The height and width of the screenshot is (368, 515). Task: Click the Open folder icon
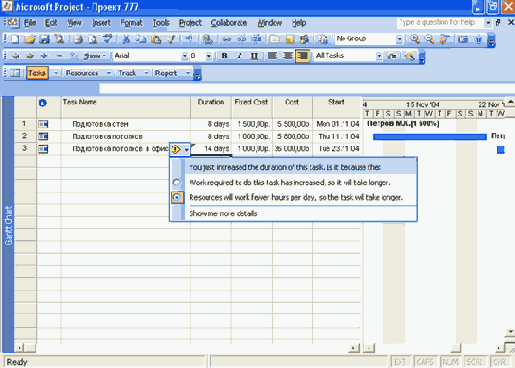pos(30,39)
